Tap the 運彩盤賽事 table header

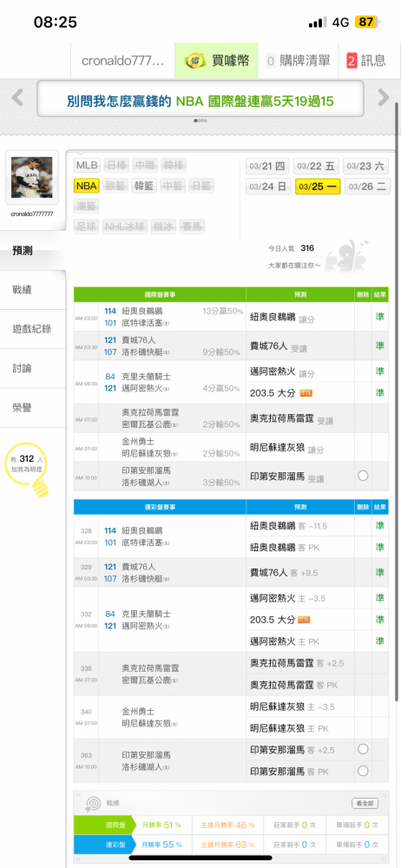click(160, 507)
